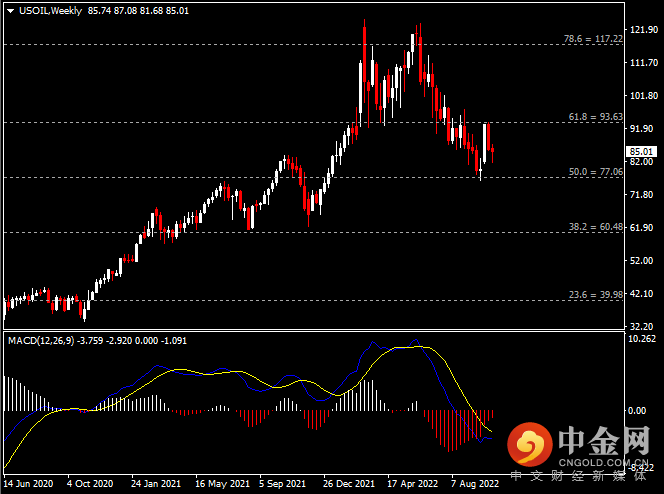This screenshot has height=494, width=664.
Task: Click the 16 May 2021 date label
Action: (x=221, y=482)
